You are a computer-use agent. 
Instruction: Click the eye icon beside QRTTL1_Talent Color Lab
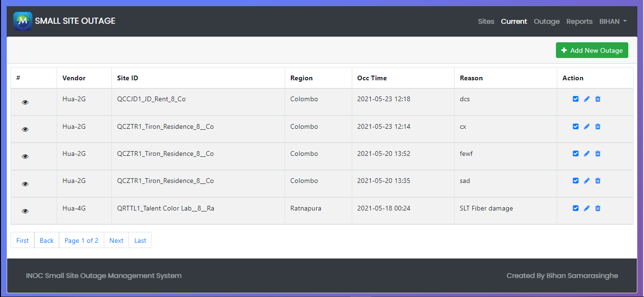click(25, 211)
